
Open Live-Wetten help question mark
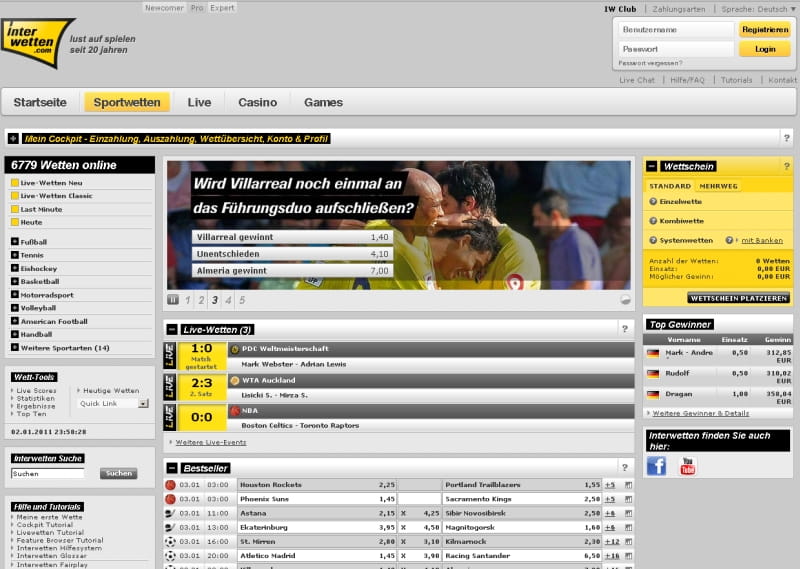pos(625,329)
